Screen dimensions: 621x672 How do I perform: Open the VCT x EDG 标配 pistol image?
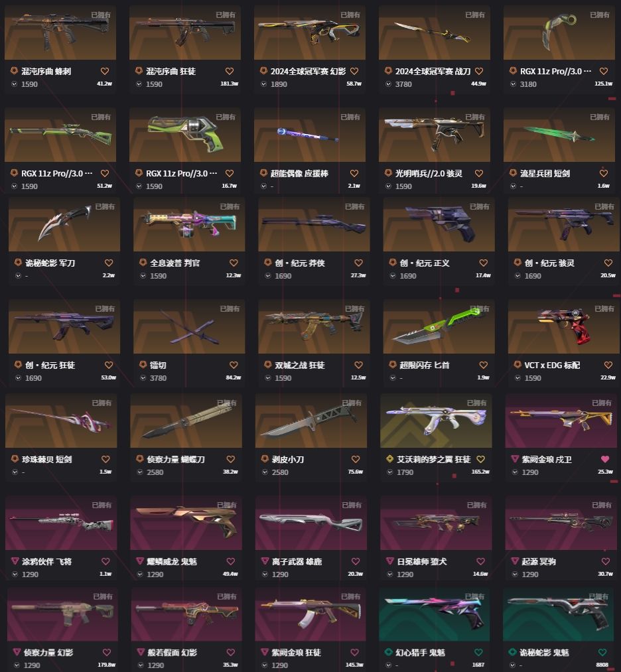[x=563, y=326]
